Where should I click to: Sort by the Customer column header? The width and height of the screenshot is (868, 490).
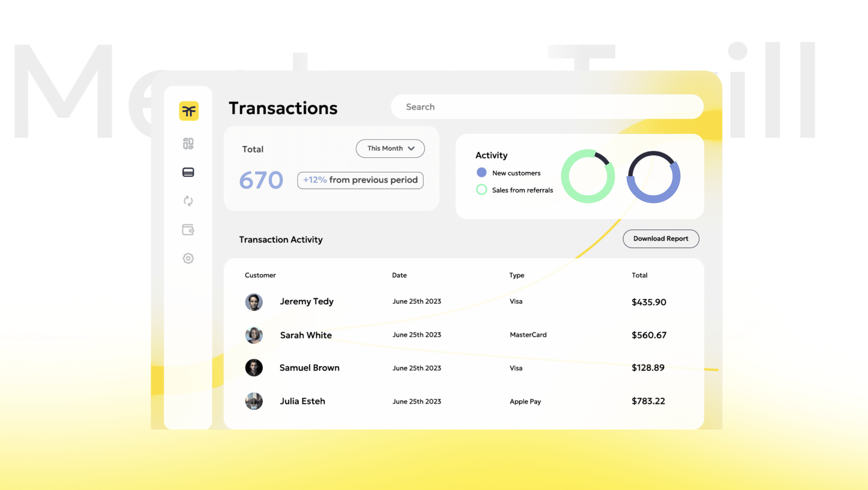(x=260, y=275)
